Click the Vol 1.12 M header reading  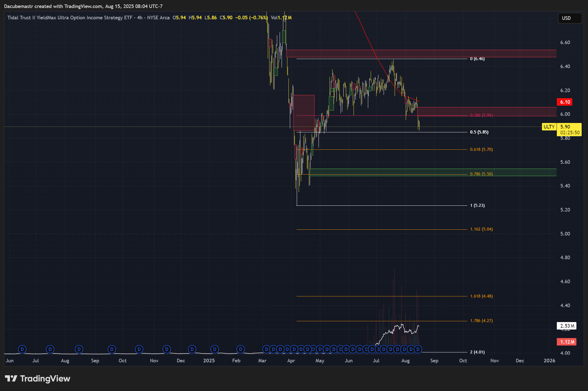281,18
